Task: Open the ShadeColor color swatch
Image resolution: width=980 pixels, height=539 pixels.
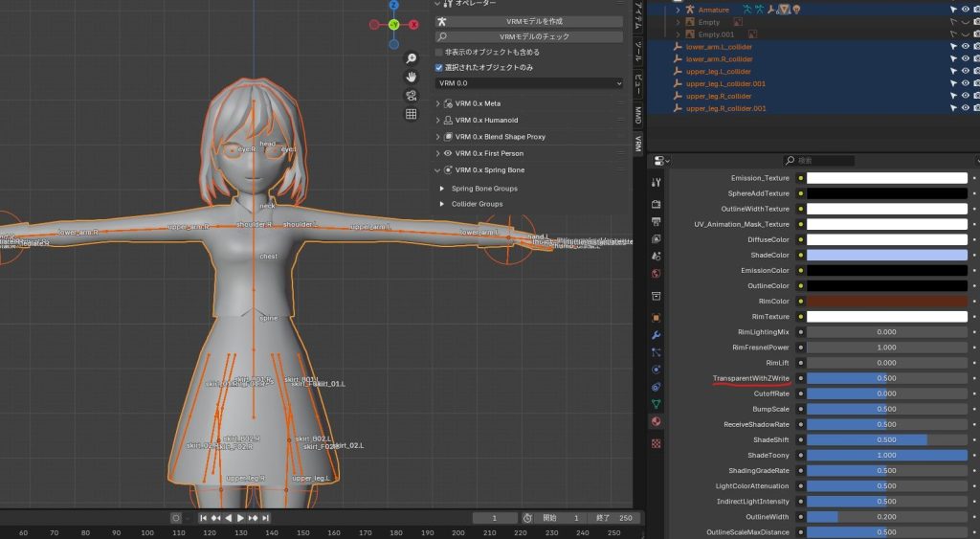Action: pos(886,255)
